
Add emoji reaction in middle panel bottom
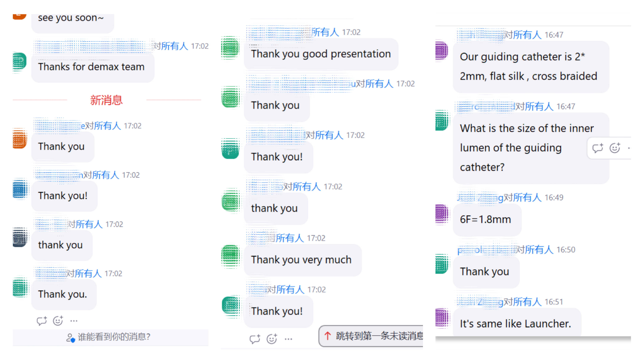272,339
